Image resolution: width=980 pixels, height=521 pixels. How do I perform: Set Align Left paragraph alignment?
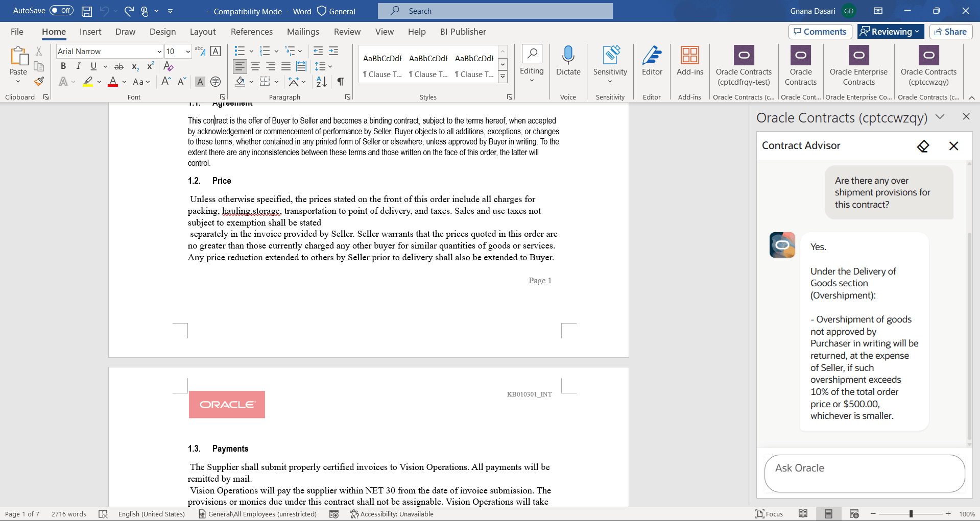tap(240, 66)
